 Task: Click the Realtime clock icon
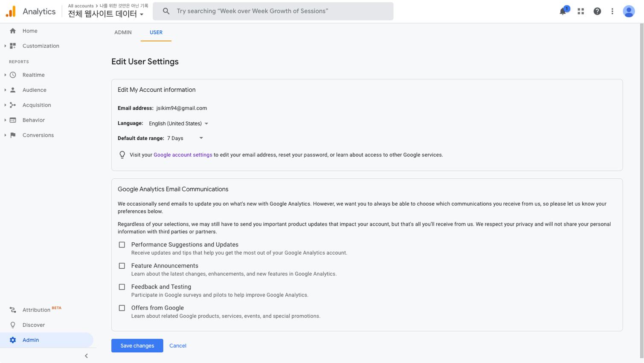(x=13, y=75)
